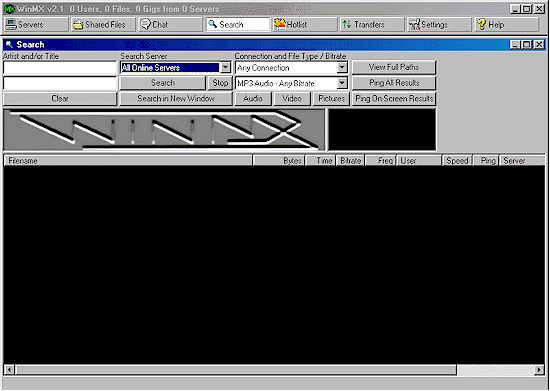The width and height of the screenshot is (550, 391).
Task: Click the horizontal scrollbar right arrow
Action: 539,370
